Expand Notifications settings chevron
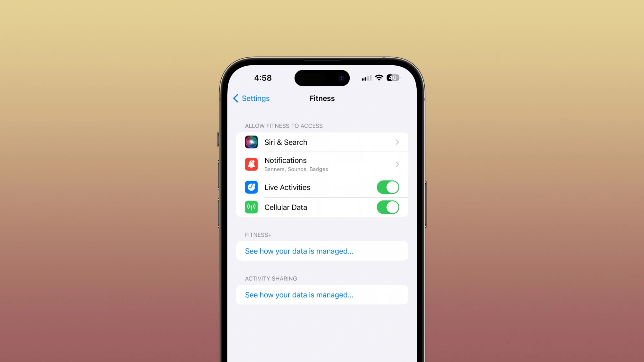 397,164
